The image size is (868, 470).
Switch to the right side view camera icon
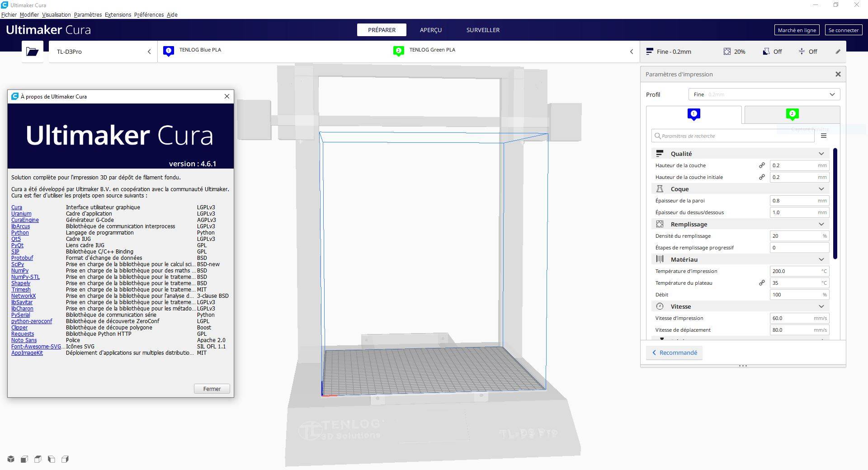point(65,459)
